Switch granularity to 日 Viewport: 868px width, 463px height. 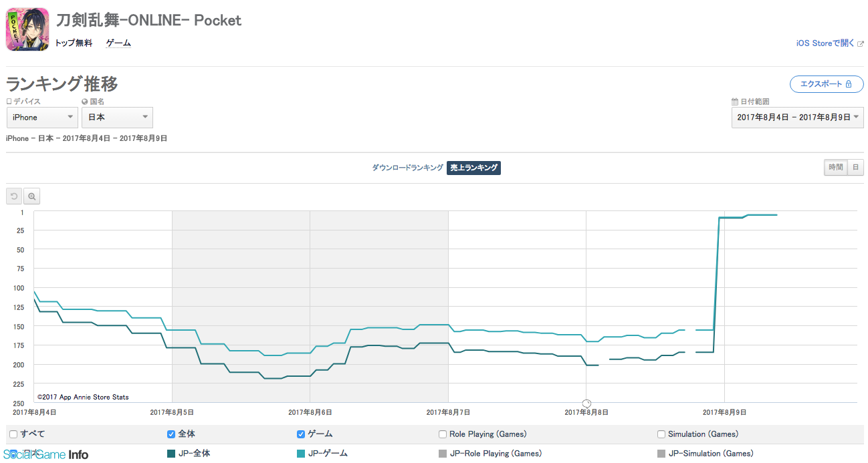[855, 168]
